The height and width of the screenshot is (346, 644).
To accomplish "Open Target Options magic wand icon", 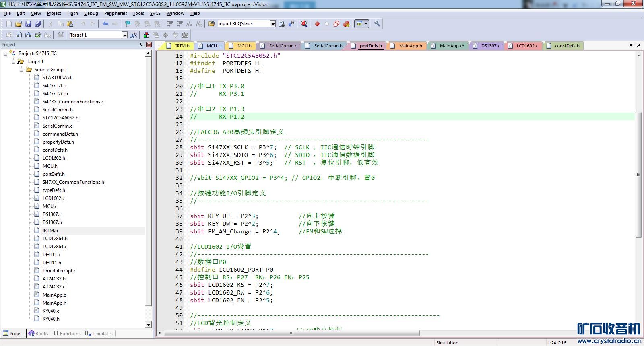I will (x=134, y=35).
